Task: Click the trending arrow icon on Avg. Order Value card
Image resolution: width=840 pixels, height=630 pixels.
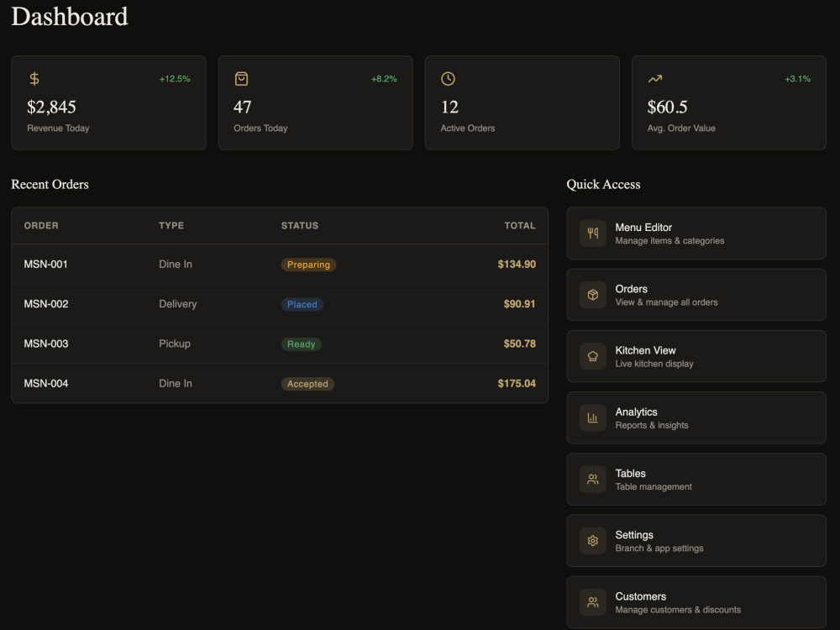Action: coord(654,79)
